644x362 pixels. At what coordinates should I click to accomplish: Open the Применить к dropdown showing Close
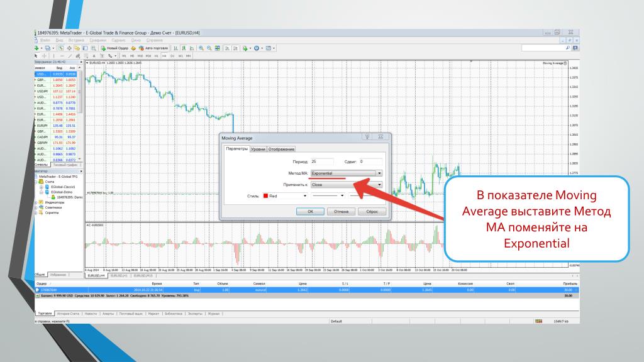[347, 185]
